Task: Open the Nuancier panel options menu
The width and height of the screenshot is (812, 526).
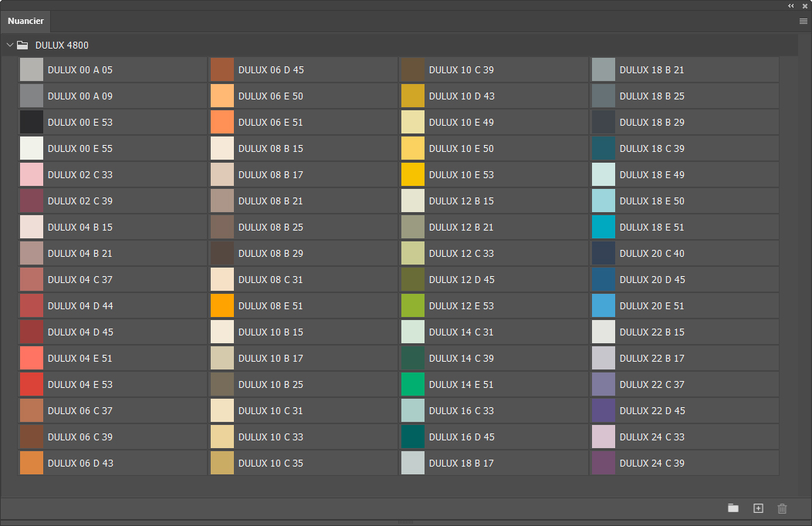Action: 803,22
